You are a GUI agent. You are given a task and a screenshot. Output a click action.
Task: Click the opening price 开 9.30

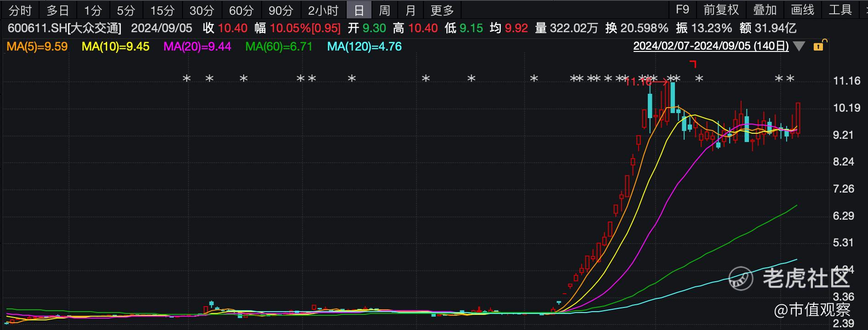pos(367,28)
